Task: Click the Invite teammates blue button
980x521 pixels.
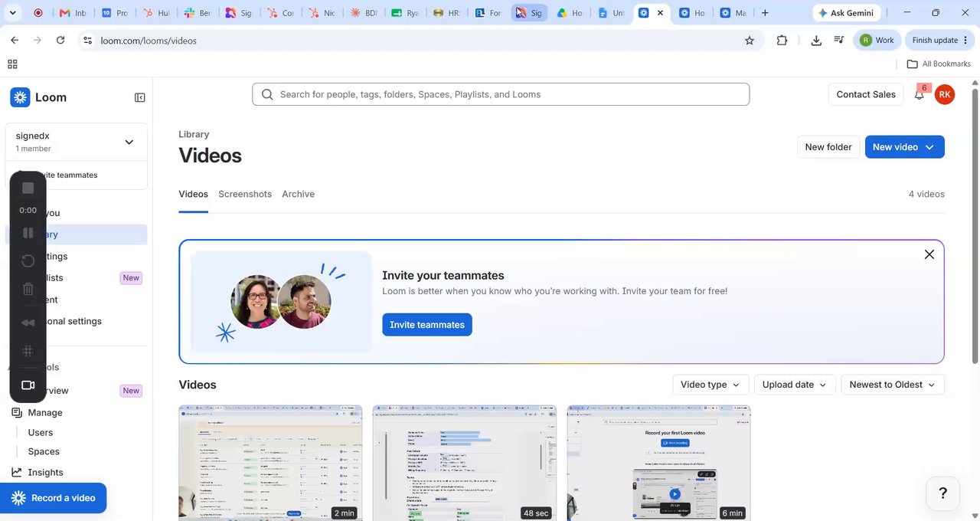Action: [427, 325]
